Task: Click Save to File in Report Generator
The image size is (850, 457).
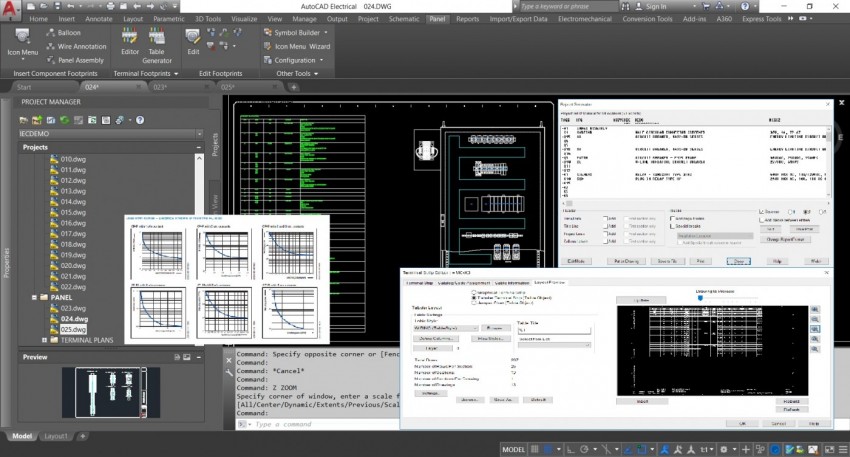Action: (x=667, y=261)
